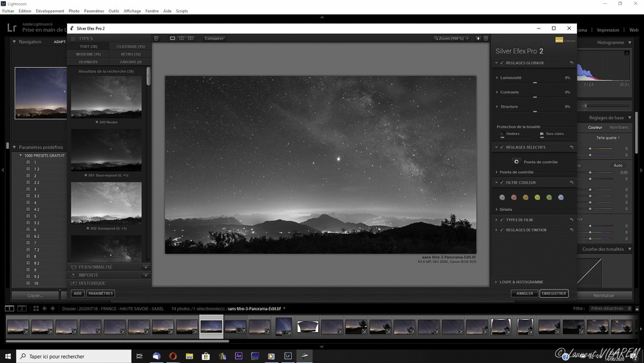The height and width of the screenshot is (363, 644).
Task: Add a control point (Points de contrôle)
Action: point(516,162)
